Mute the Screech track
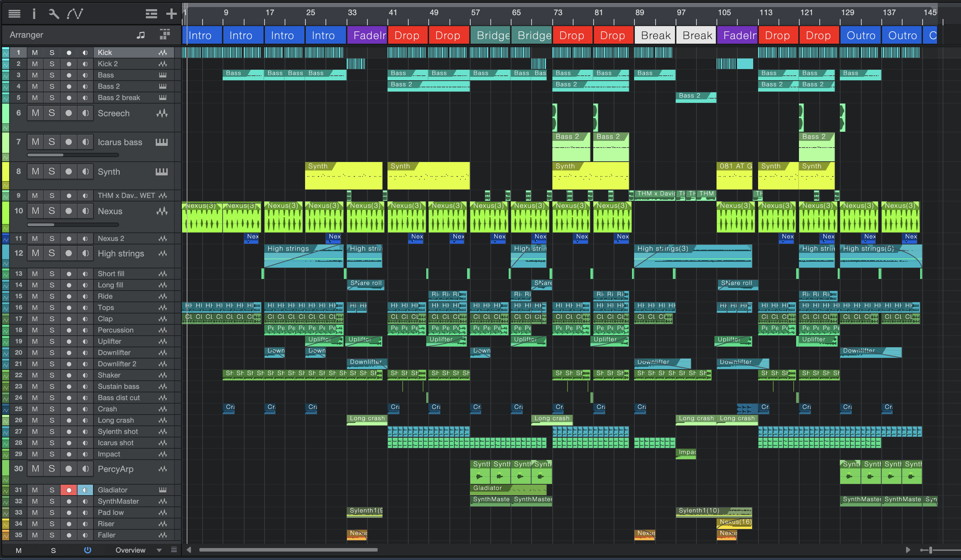The image size is (961, 560). tap(35, 113)
